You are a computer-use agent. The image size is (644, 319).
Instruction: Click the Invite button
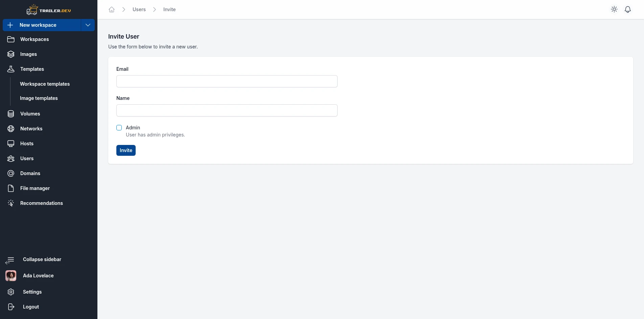[126, 150]
